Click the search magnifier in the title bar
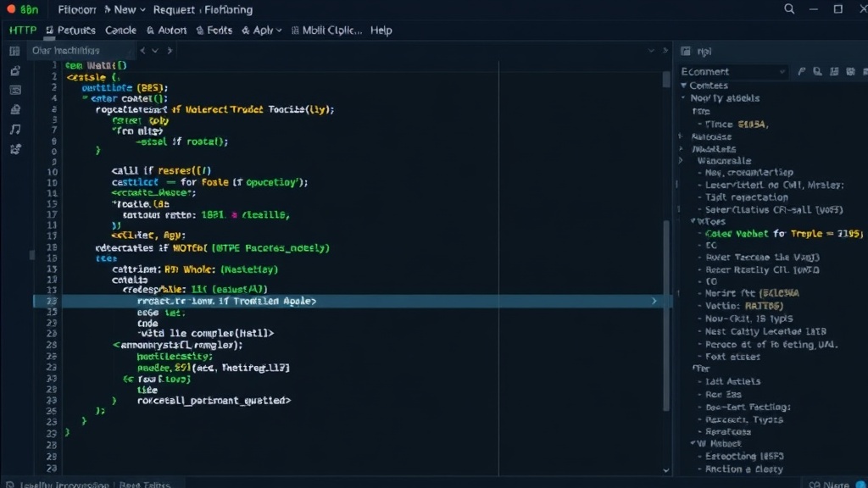The width and height of the screenshot is (868, 488). coord(789,8)
